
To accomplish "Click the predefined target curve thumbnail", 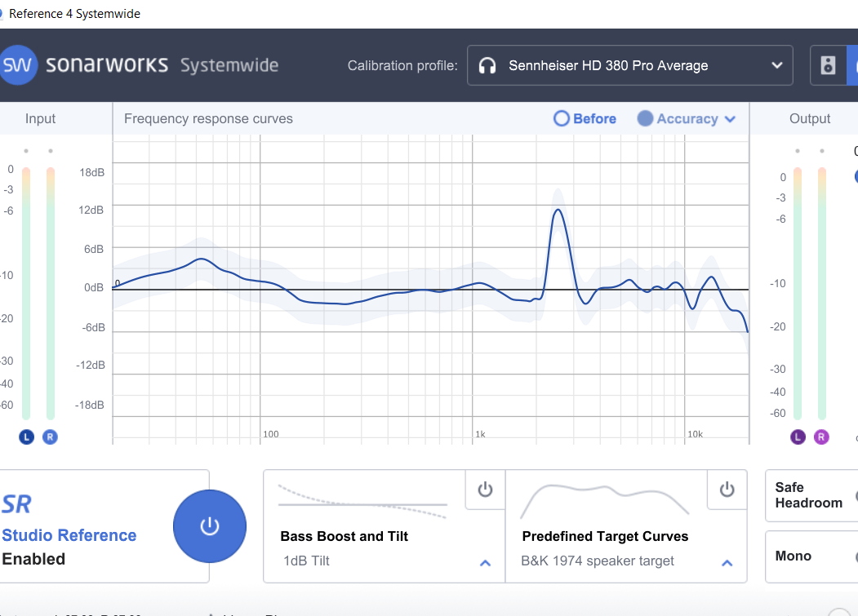I will pyautogui.click(x=605, y=501).
